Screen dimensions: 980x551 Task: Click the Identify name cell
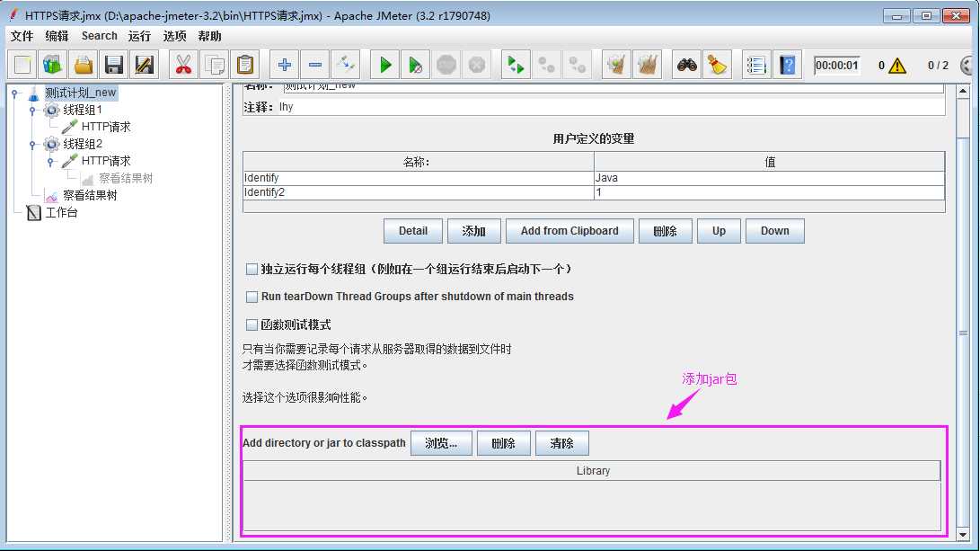(x=418, y=178)
